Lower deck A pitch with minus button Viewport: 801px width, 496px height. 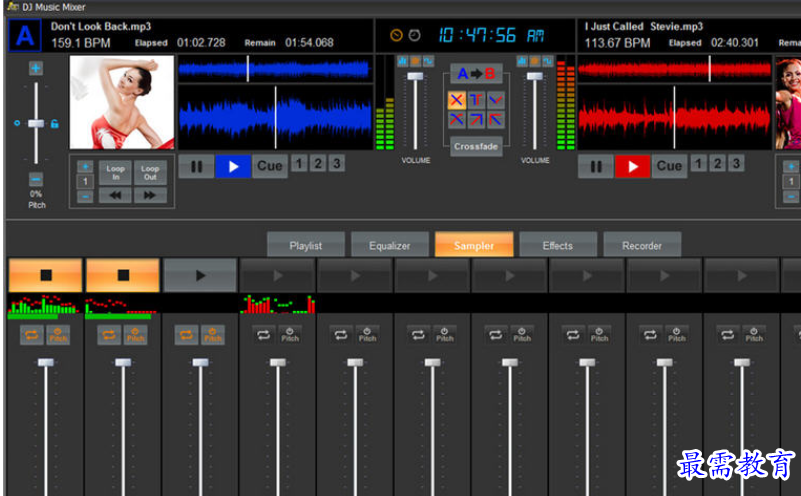(36, 179)
